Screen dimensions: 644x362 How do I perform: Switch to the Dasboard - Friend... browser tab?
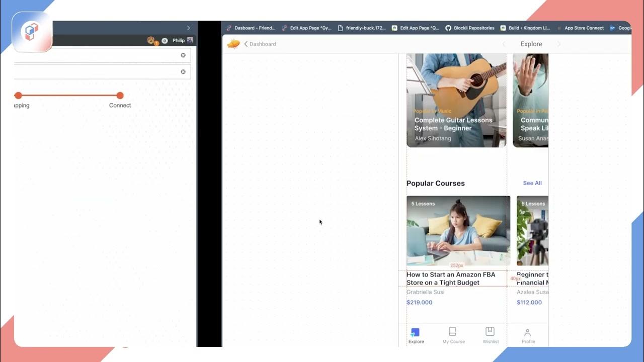click(x=251, y=28)
